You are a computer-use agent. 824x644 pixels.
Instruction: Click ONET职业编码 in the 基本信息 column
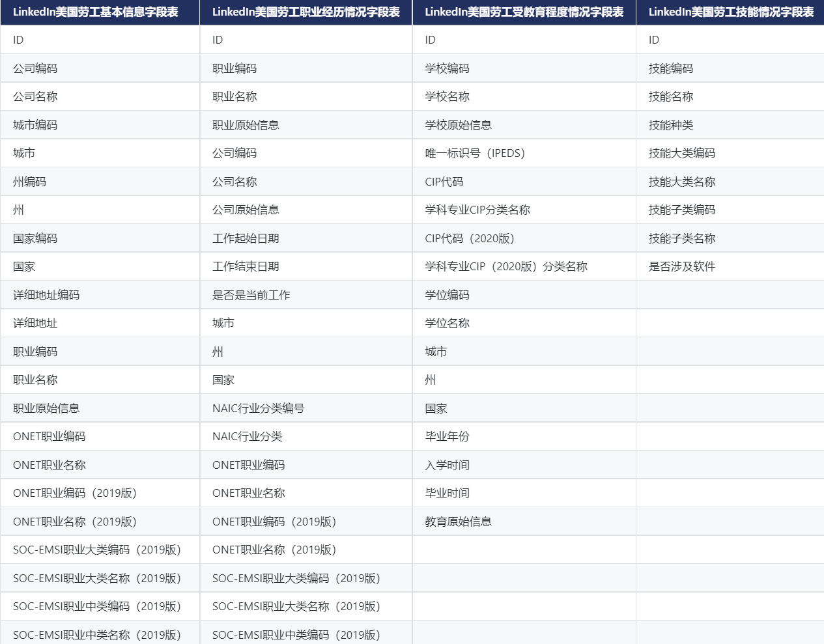click(x=100, y=436)
